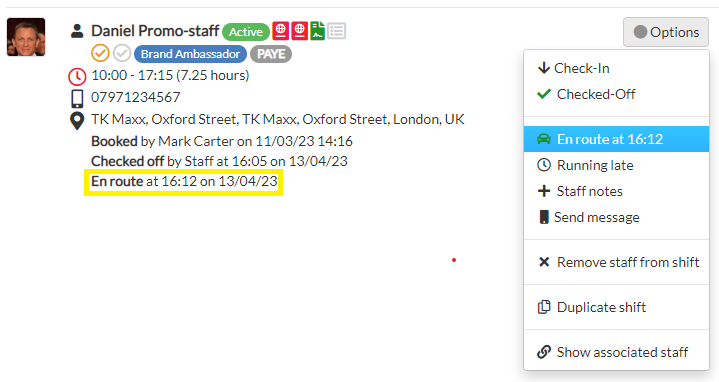Click the grey list icon beside documents
719x382 pixels.
[337, 31]
